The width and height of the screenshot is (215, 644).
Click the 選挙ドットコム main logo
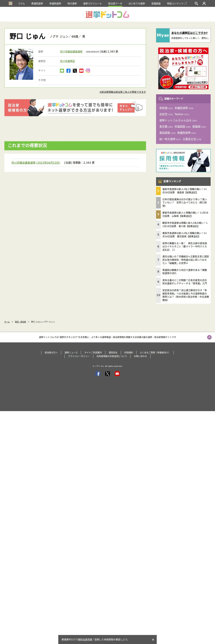[x=107, y=15]
